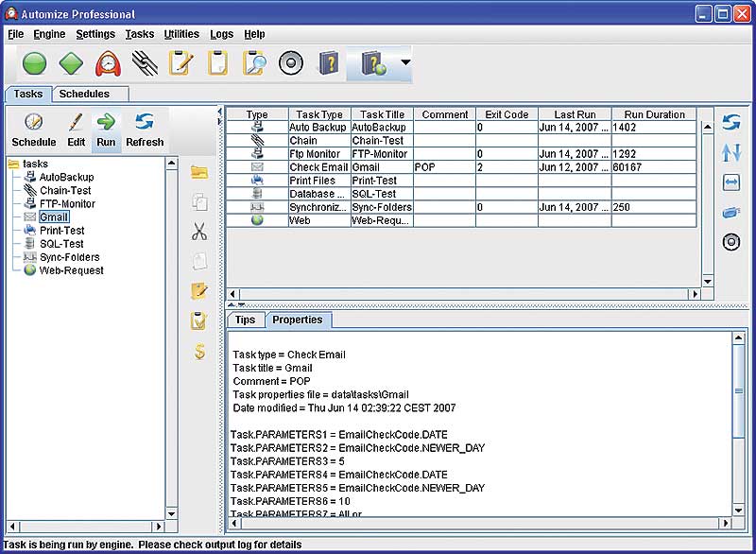Screen dimensions: 756x554
Task: Select Gmail in the task tree
Action: [x=54, y=217]
